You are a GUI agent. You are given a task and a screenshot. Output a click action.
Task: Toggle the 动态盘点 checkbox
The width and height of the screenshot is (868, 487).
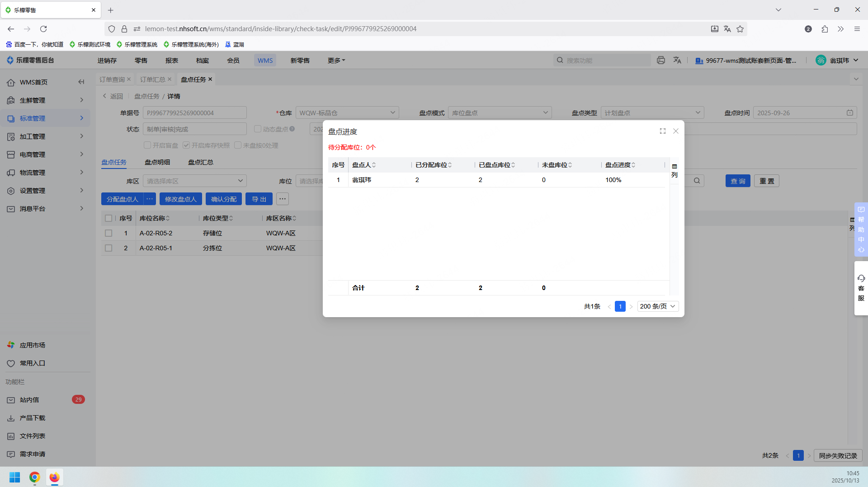coord(258,129)
